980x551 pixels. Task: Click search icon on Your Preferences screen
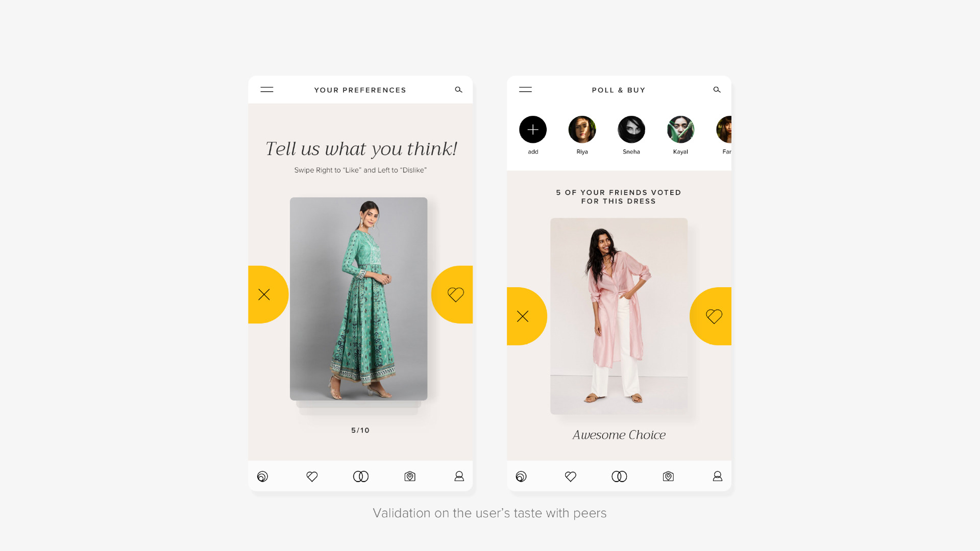(x=458, y=90)
